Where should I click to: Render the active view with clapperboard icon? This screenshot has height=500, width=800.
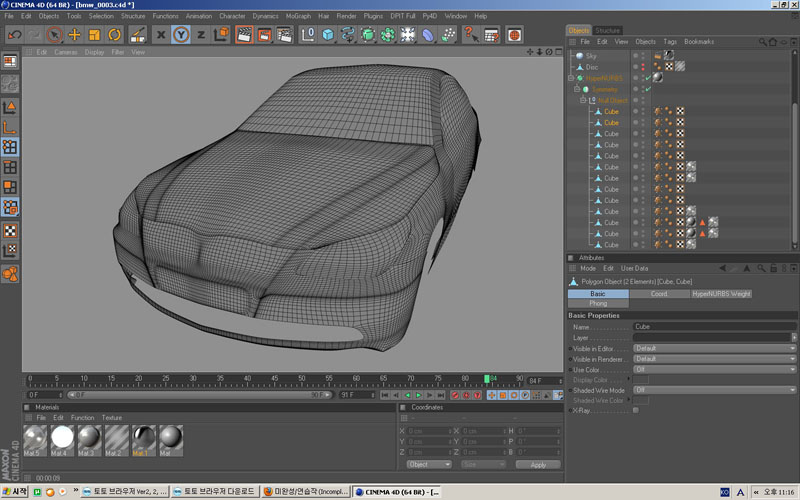(x=244, y=35)
